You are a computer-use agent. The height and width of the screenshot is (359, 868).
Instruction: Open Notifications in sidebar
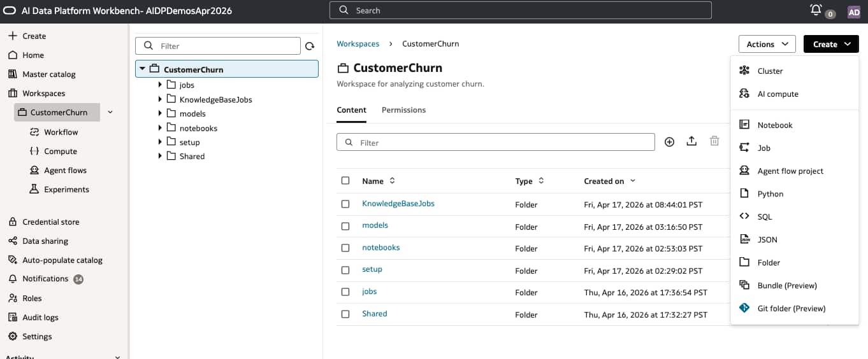(x=45, y=278)
